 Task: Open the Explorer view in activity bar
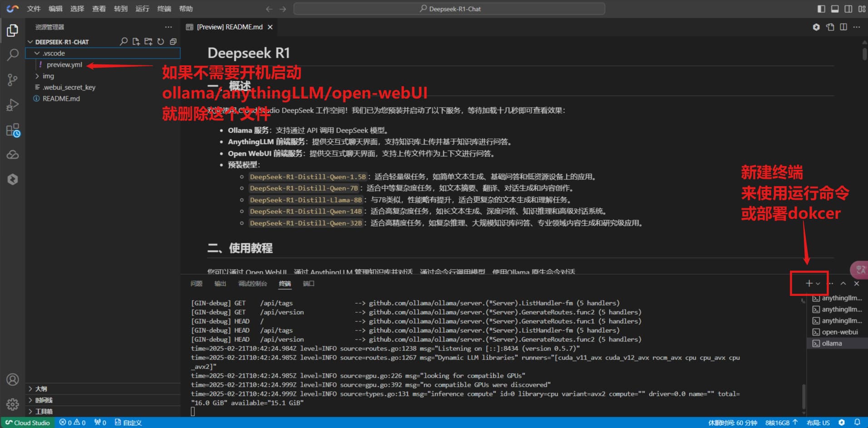pos(12,30)
